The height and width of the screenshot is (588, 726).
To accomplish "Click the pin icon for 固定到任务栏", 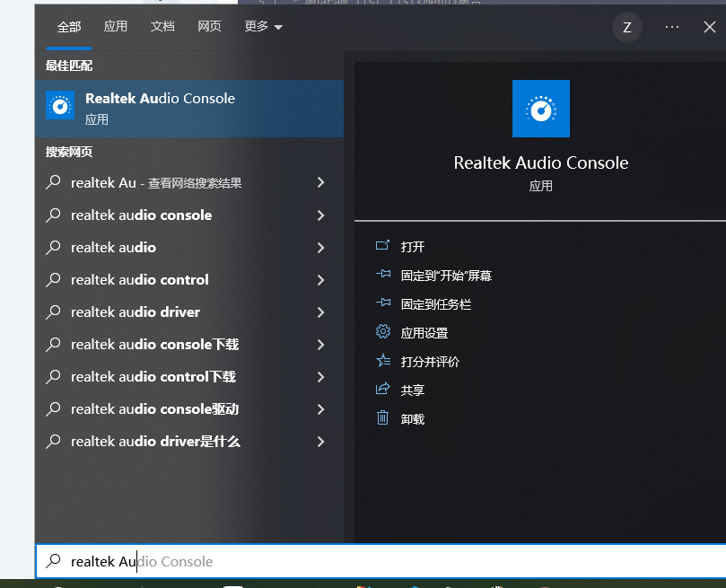I will pyautogui.click(x=383, y=303).
